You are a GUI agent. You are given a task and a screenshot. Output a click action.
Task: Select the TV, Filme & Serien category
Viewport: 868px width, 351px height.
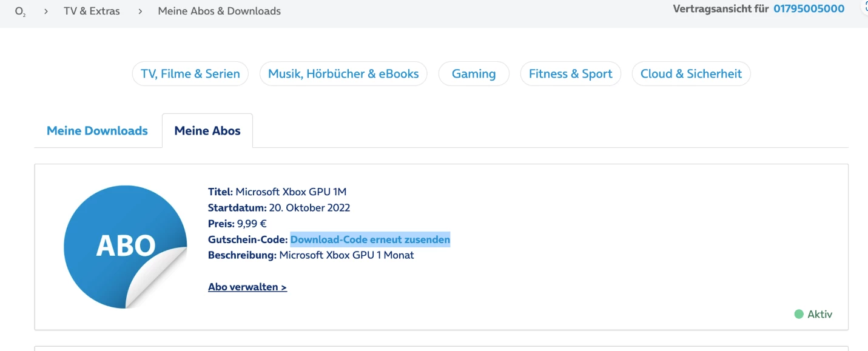[190, 74]
